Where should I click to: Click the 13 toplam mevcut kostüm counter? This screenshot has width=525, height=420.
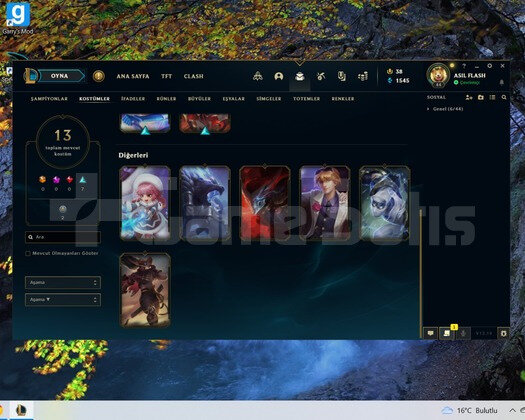coord(63,142)
